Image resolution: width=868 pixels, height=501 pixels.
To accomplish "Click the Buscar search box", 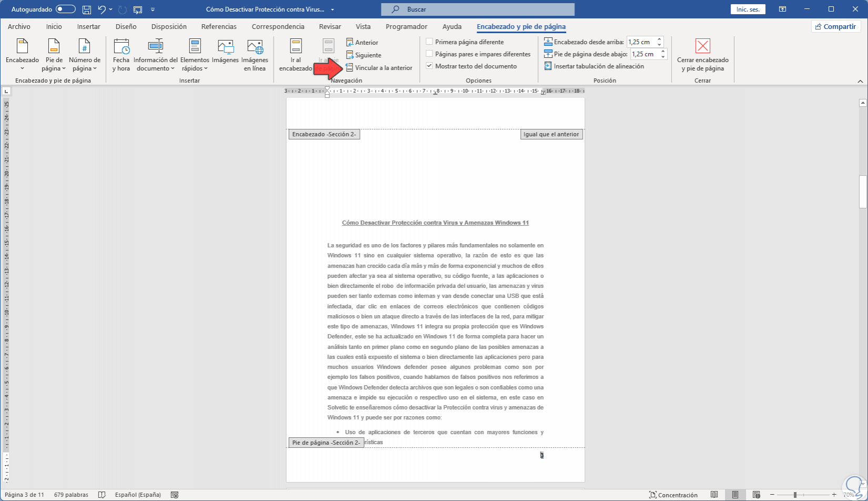I will [x=478, y=9].
